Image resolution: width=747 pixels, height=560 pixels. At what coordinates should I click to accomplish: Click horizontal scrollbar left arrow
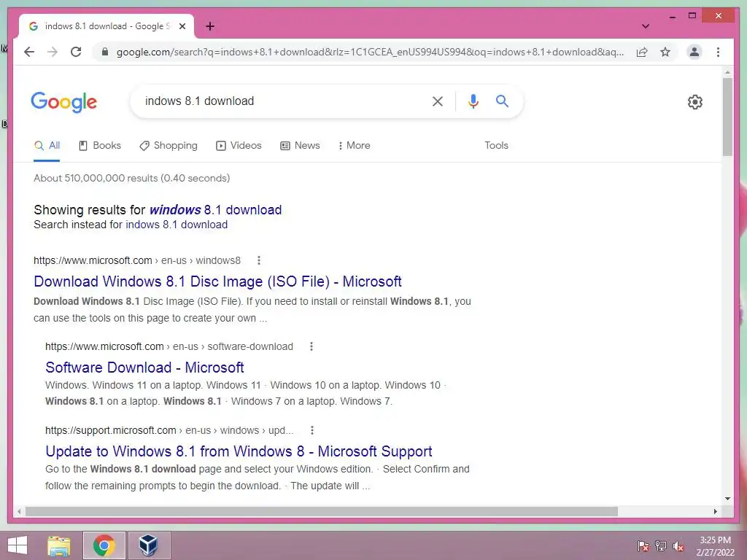pos(19,511)
